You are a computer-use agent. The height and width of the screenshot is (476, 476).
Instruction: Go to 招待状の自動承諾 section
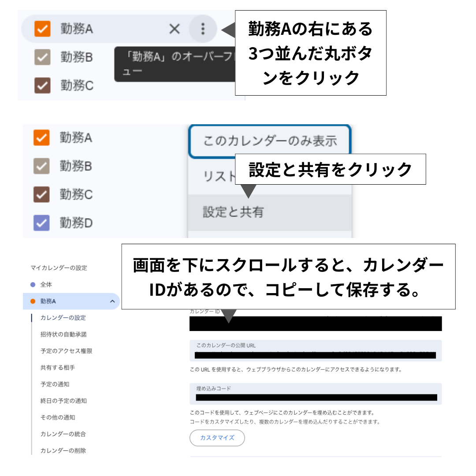click(63, 334)
